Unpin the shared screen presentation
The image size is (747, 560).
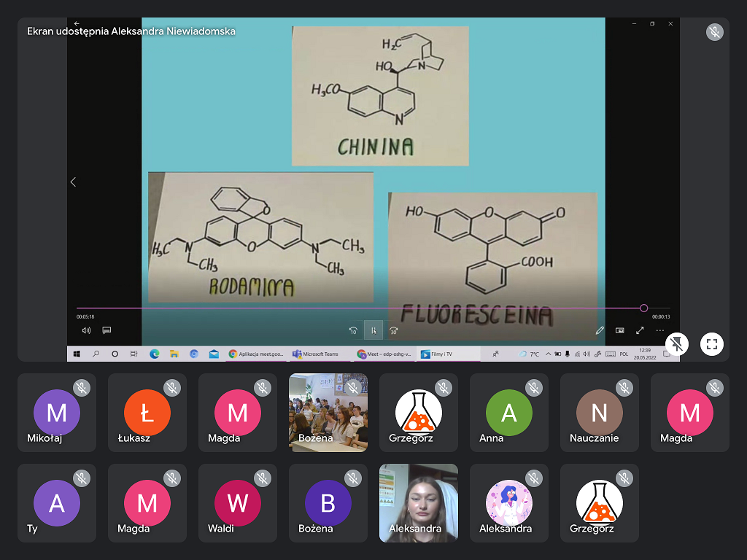pos(678,344)
